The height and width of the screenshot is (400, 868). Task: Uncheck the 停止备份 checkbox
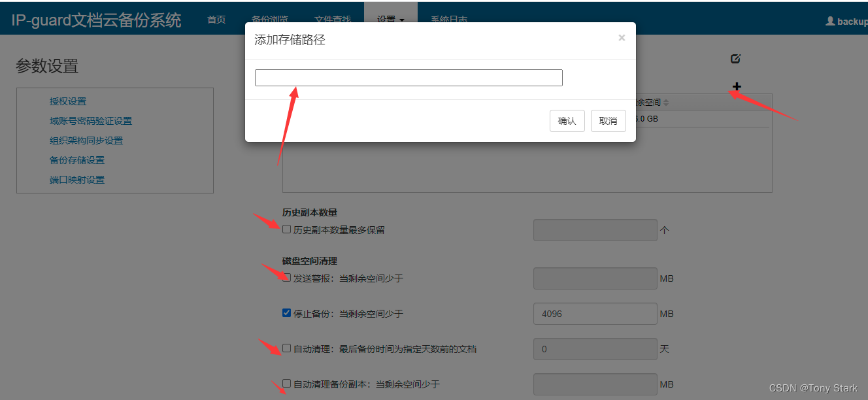click(x=286, y=313)
